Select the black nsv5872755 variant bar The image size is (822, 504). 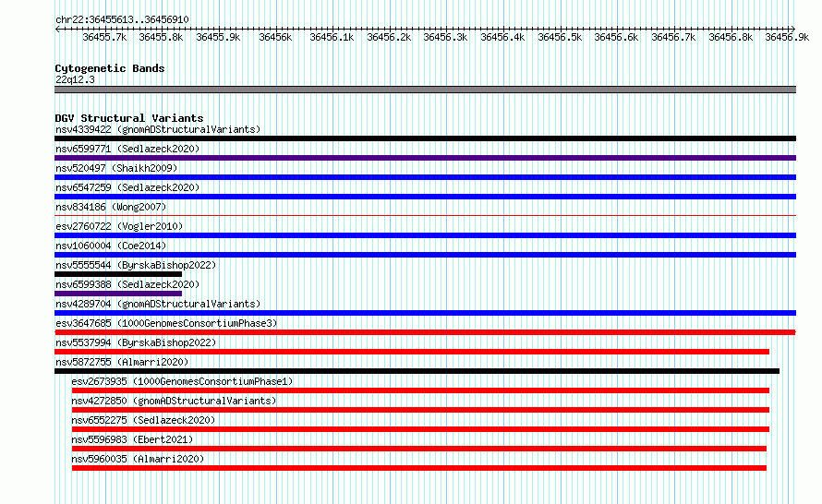click(417, 371)
